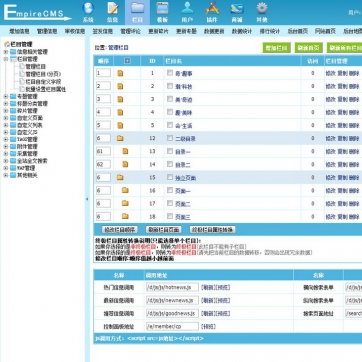Viewport: 362px width, 362px height.
Task: Open the 模板 (Template) top navigation icon
Action: pos(162,12)
